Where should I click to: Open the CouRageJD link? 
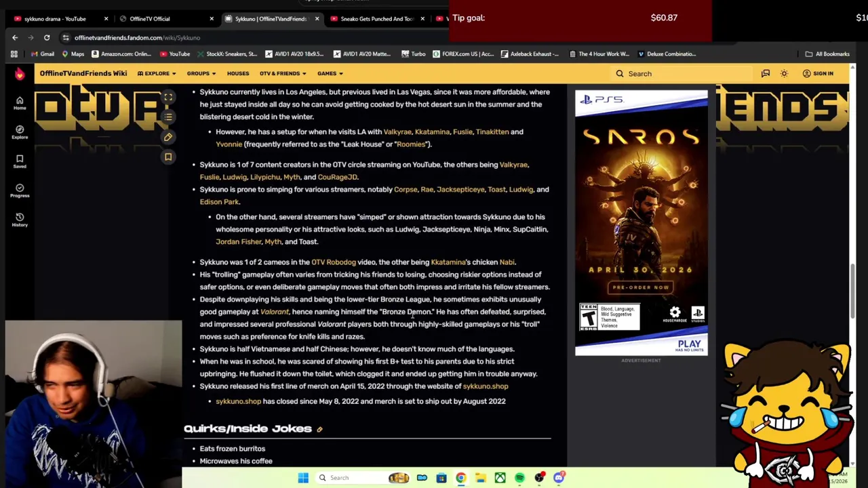click(338, 177)
